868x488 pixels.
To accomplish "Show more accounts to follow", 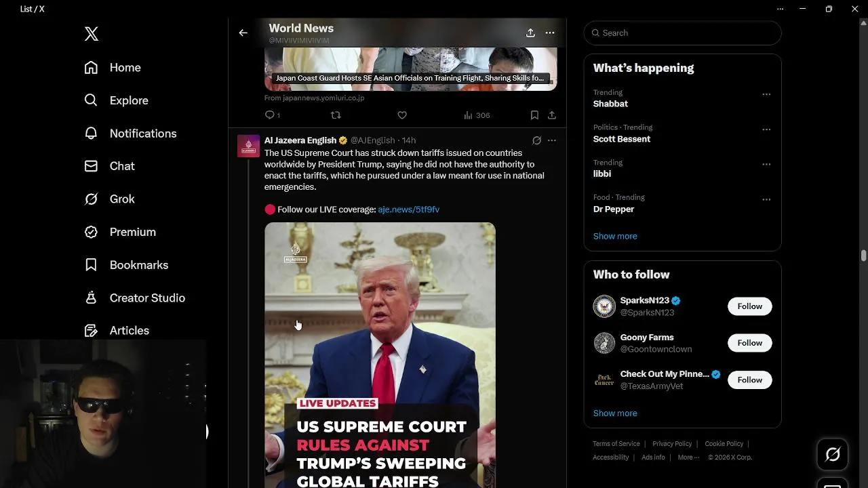I will [615, 413].
